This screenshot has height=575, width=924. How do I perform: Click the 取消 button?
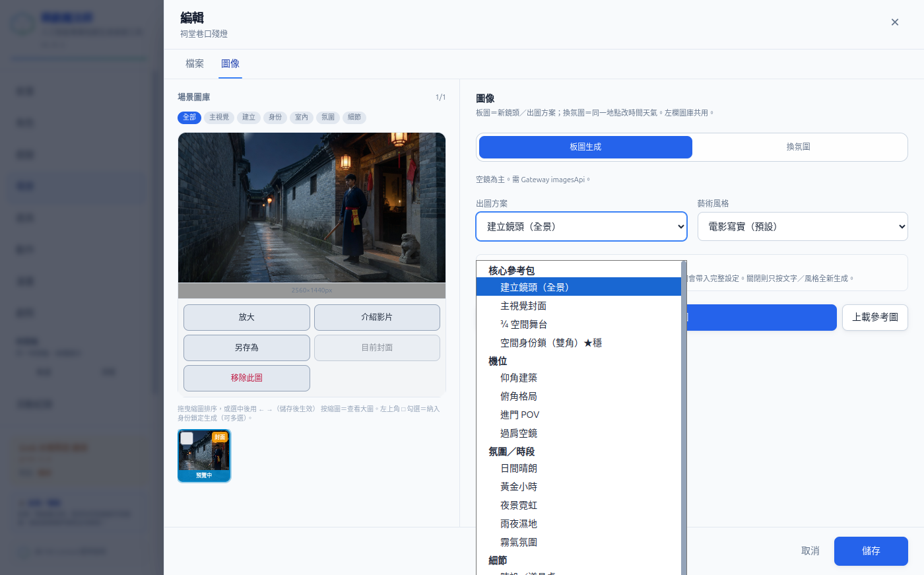tap(810, 551)
